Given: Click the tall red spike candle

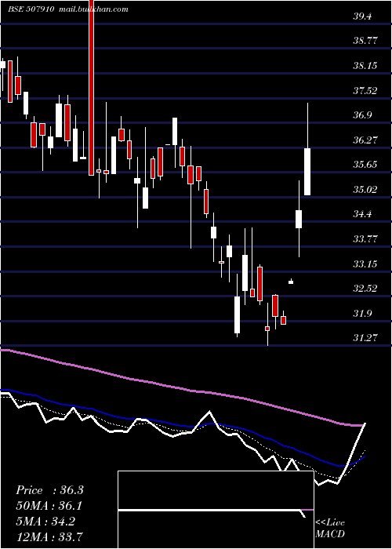Looking at the screenshot, I should 92,88.
